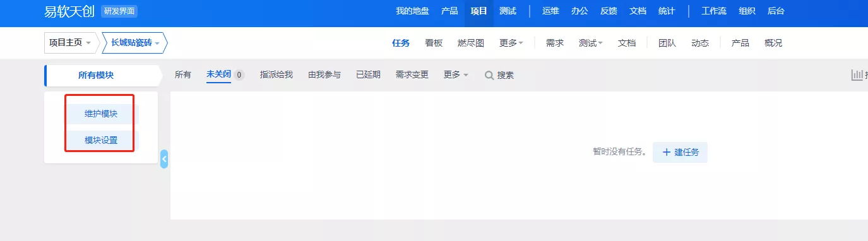Switch to the 任务 tab
The height and width of the screenshot is (241, 868).
(401, 43)
